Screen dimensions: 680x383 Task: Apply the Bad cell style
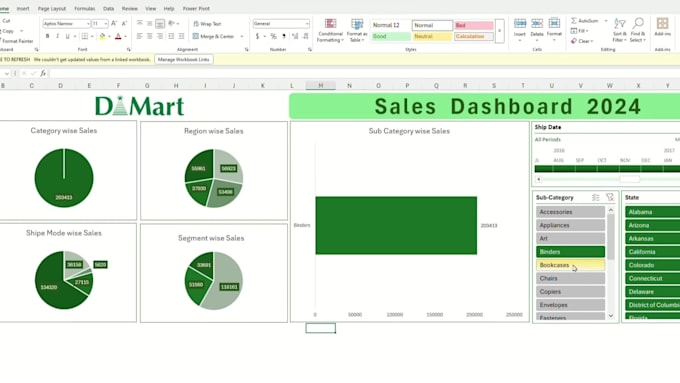click(x=474, y=25)
